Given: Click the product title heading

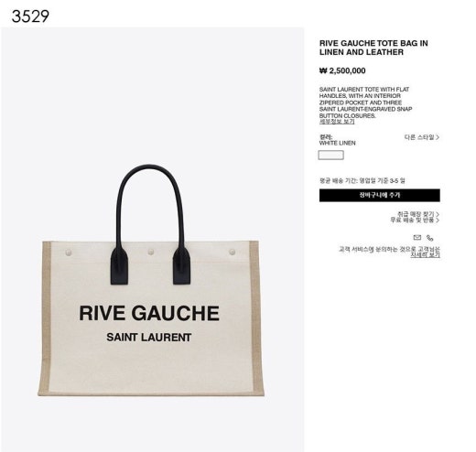Looking at the screenshot, I should click(373, 48).
